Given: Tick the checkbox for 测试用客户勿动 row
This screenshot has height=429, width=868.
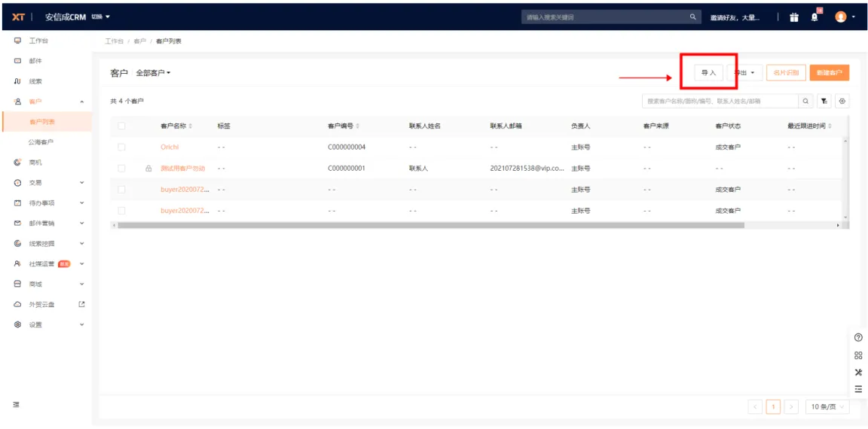Looking at the screenshot, I should pos(121,168).
